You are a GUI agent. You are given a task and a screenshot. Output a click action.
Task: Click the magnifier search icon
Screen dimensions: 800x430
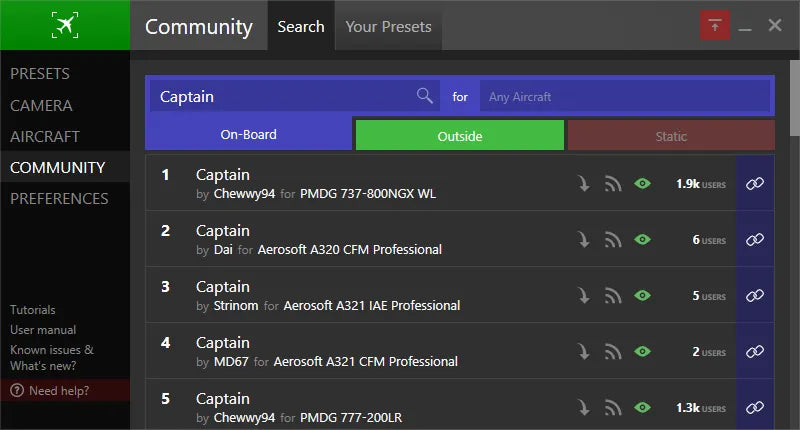pyautogui.click(x=425, y=96)
